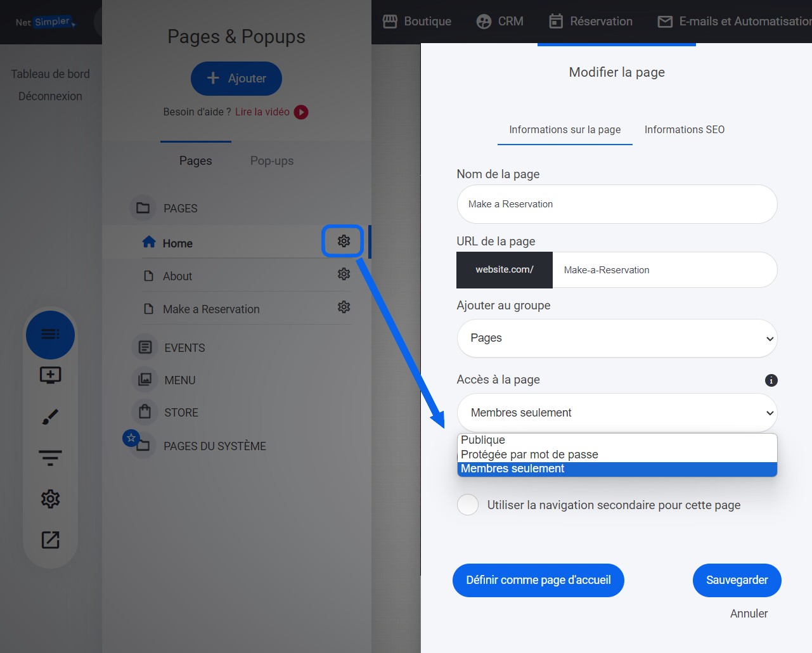
Task: Open the Accès à la page dropdown
Action: tap(616, 413)
